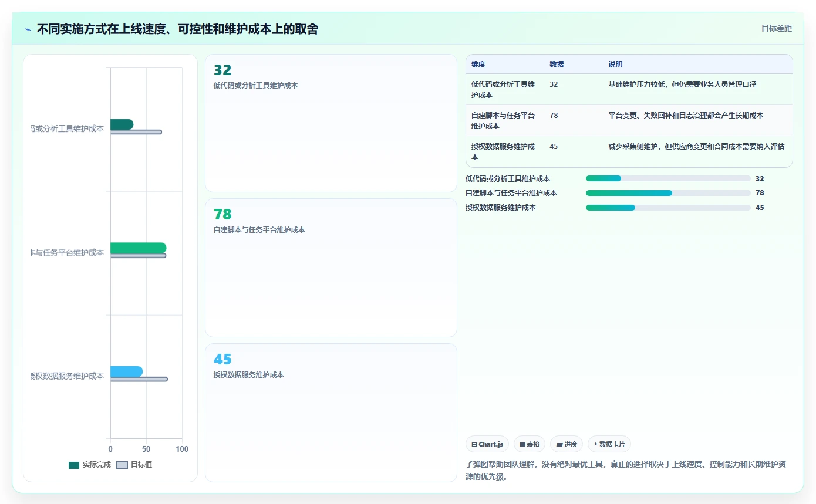Screen dimensions: 816x504
Task: Click description starting 减少采集侧维护
Action: (696, 147)
